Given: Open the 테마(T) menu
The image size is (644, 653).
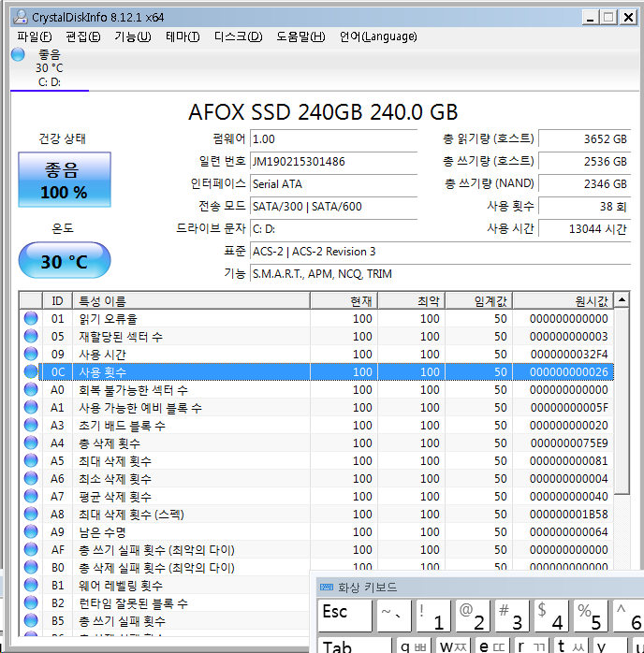Looking at the screenshot, I should [x=183, y=37].
